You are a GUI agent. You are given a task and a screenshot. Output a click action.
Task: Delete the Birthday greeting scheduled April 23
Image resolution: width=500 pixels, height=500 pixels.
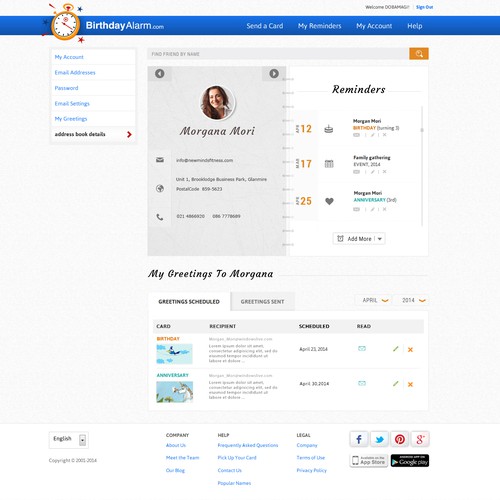click(410, 349)
